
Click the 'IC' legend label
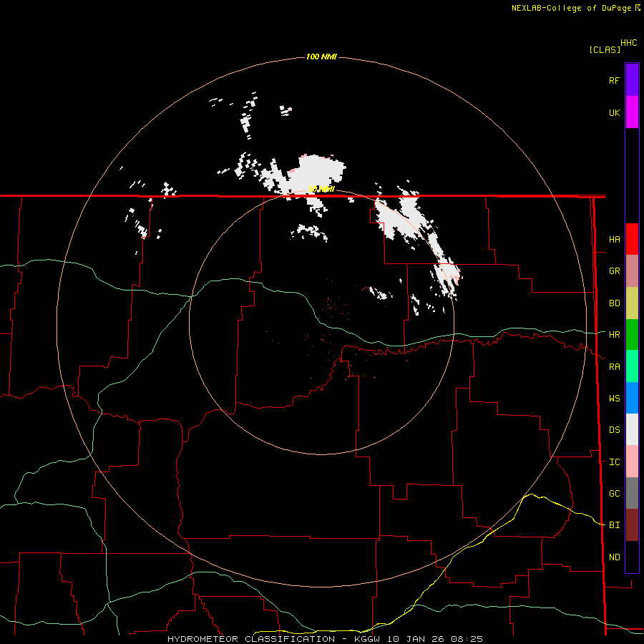[614, 462]
